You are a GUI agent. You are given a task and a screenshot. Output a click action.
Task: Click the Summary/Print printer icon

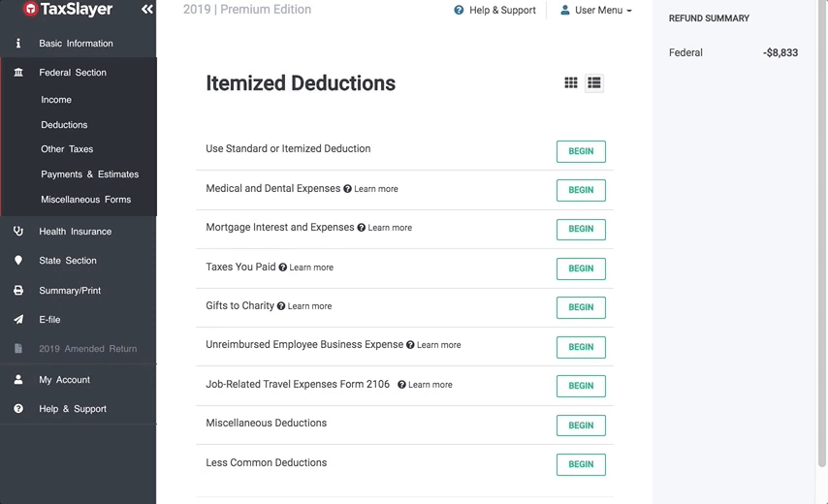(x=18, y=291)
